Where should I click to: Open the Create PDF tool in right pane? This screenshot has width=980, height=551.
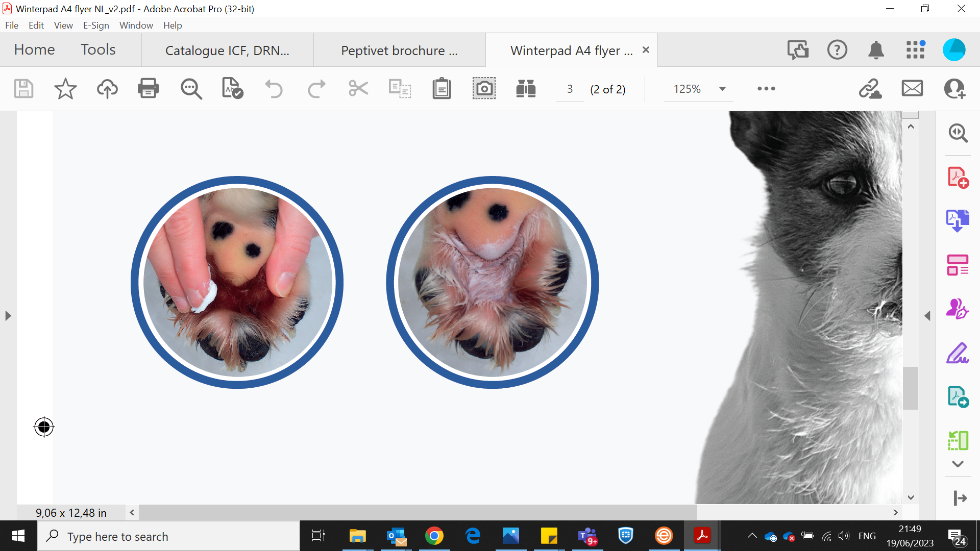[x=958, y=178]
